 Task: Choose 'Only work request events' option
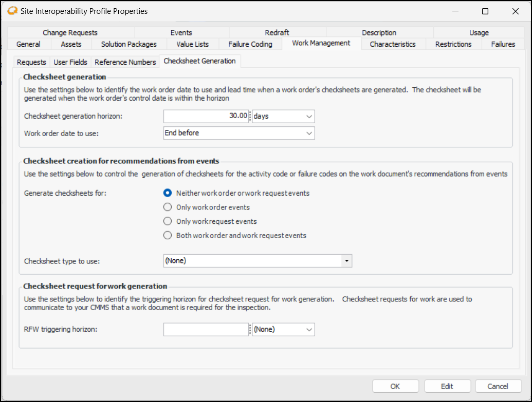[167, 221]
